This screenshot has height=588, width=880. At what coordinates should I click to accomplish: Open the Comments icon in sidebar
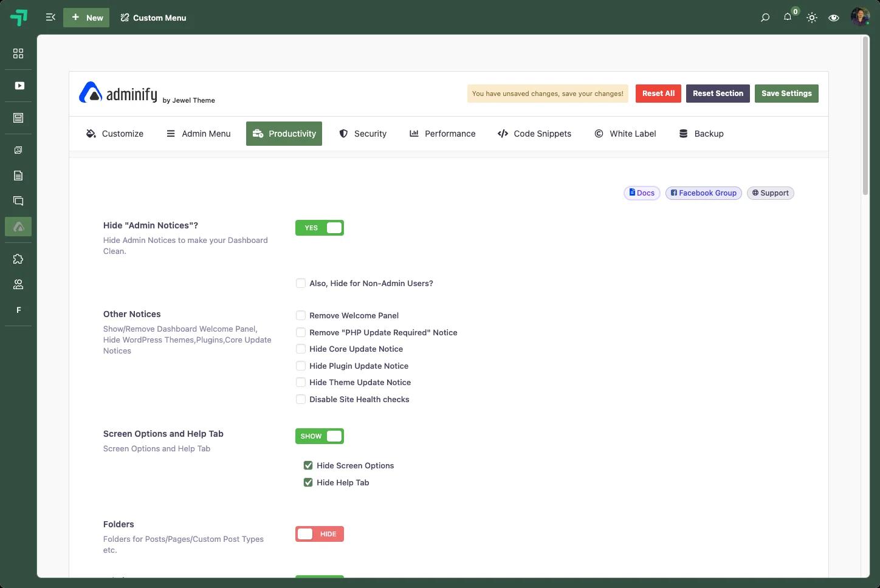click(x=18, y=201)
